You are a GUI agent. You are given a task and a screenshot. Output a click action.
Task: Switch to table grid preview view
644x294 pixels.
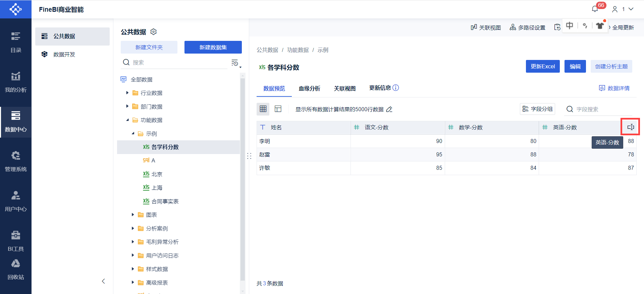263,109
